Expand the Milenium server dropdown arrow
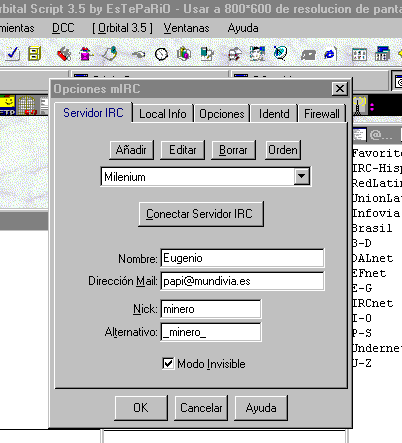Image resolution: width=402 pixels, height=443 pixels. click(302, 176)
